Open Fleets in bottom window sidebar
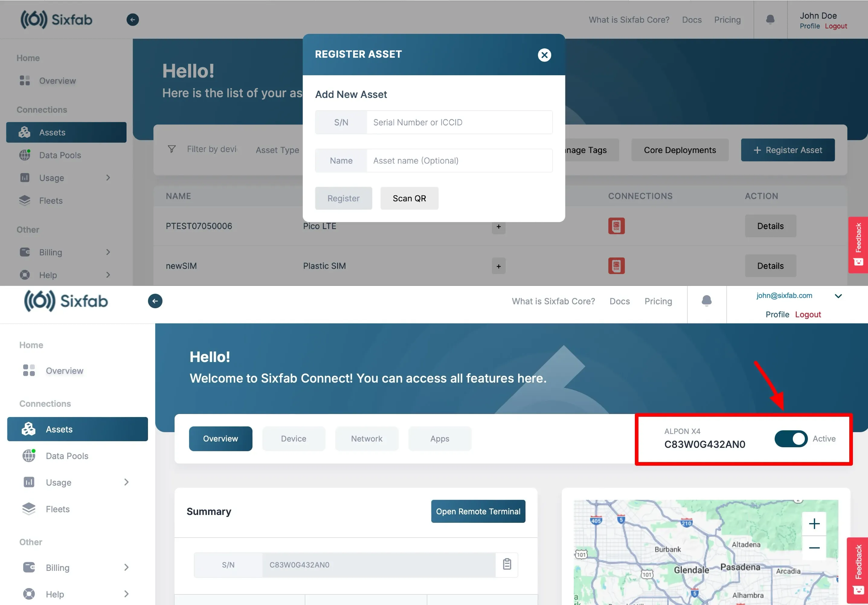 coord(57,509)
